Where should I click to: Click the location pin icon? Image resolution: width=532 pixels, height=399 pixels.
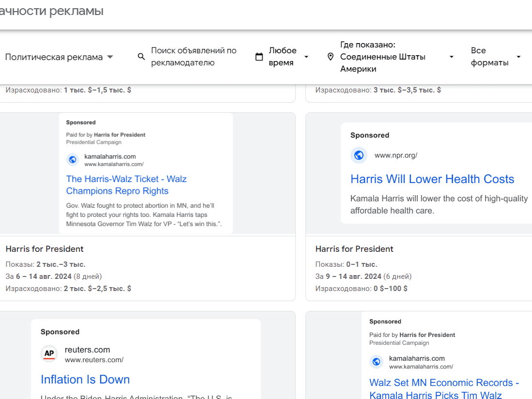pyautogui.click(x=331, y=57)
